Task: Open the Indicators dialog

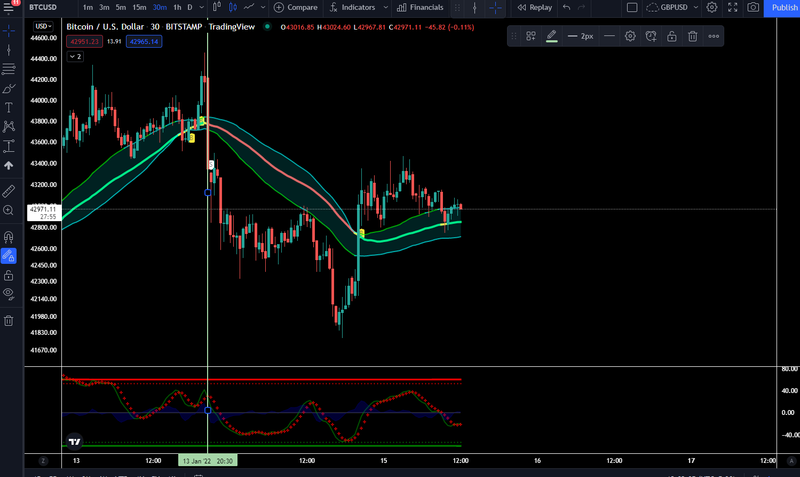Action: tap(352, 8)
